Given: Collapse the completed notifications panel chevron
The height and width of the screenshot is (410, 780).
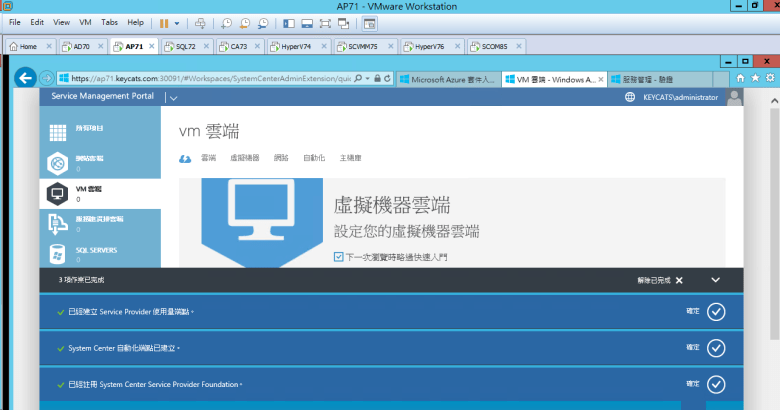Looking at the screenshot, I should tap(715, 281).
